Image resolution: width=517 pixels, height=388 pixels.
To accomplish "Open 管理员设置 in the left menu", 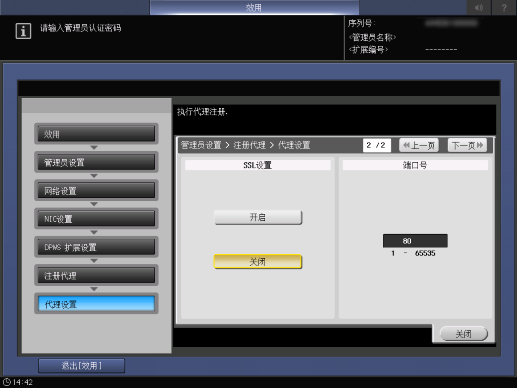I will click(96, 162).
